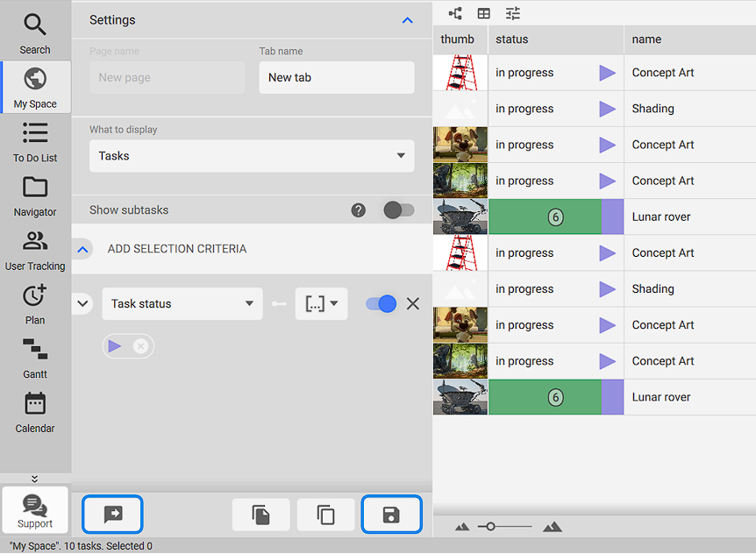Click the export arrow button at bottom-left

pos(112,514)
